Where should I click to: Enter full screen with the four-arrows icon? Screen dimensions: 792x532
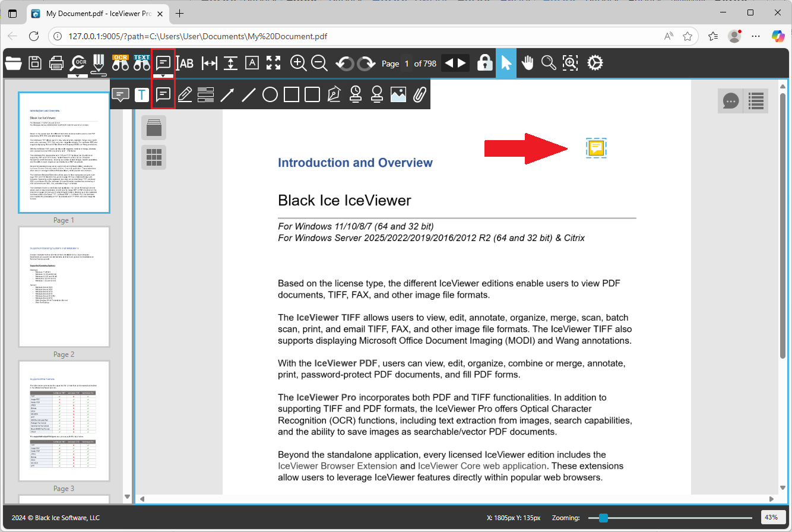coord(273,63)
